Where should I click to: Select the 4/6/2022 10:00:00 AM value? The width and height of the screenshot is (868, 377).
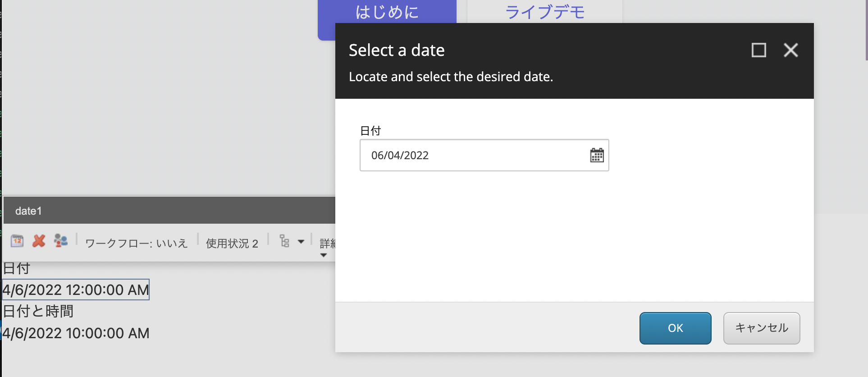point(76,333)
